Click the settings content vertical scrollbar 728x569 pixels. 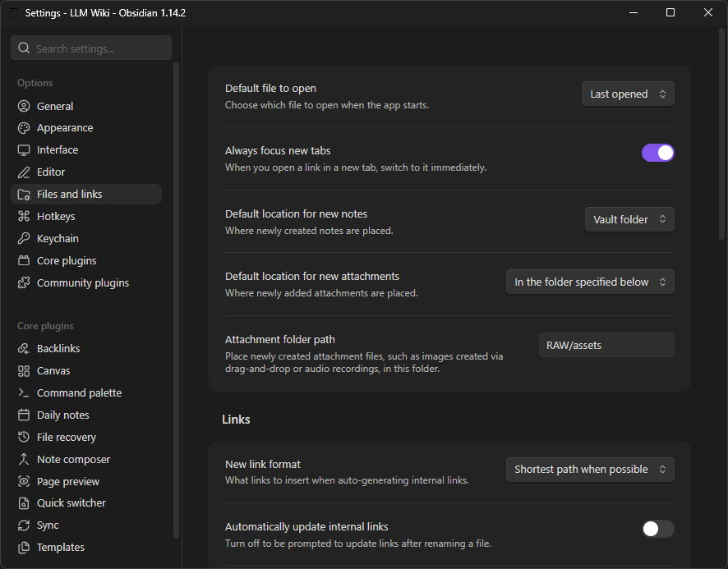(x=722, y=135)
